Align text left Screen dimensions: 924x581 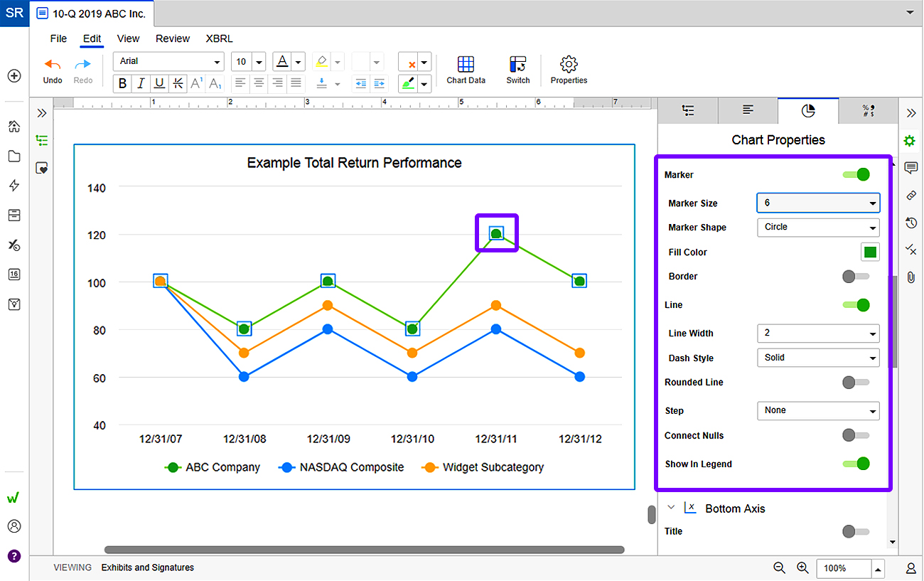coord(241,83)
